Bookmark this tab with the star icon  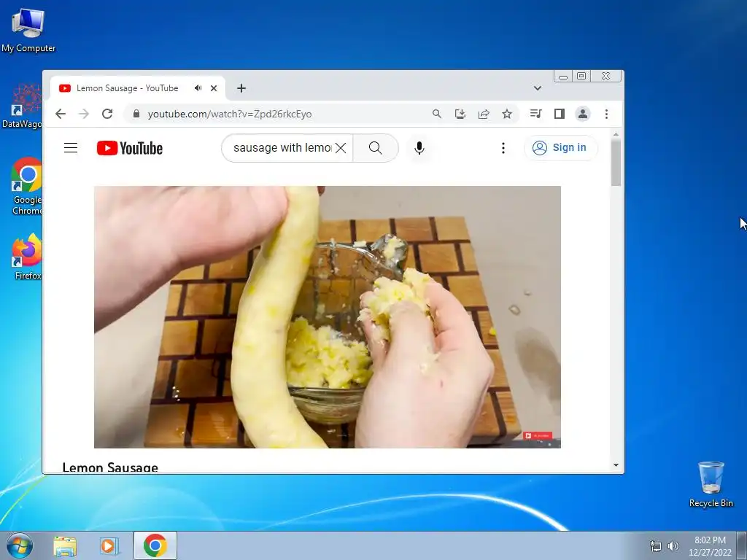[x=507, y=114]
